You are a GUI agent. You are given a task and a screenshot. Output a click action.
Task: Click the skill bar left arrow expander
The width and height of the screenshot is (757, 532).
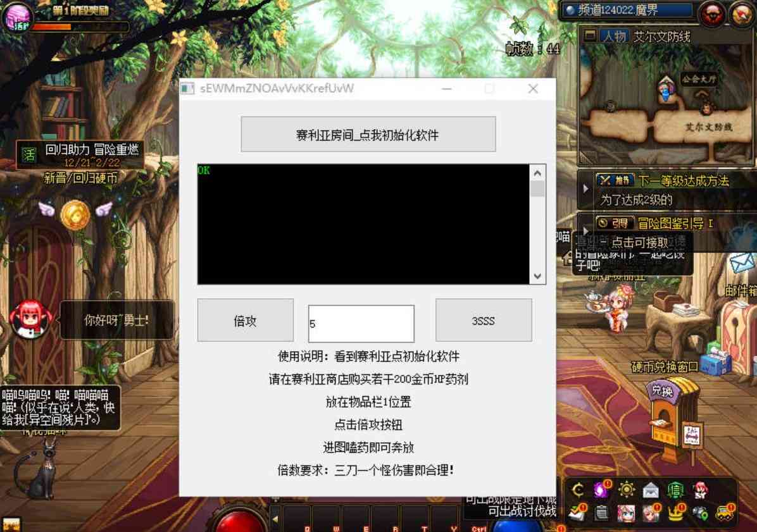coord(275,519)
